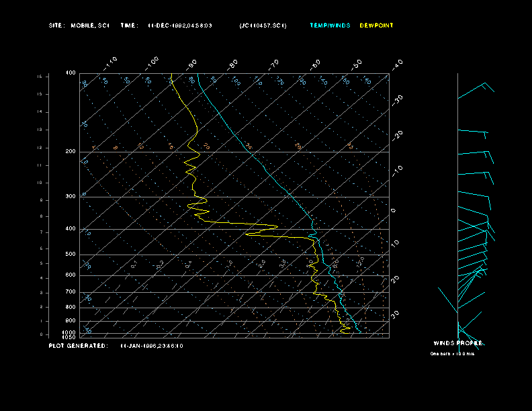Select the (JC110457.SC1) file identifier
532x411 pixels.
pos(263,26)
